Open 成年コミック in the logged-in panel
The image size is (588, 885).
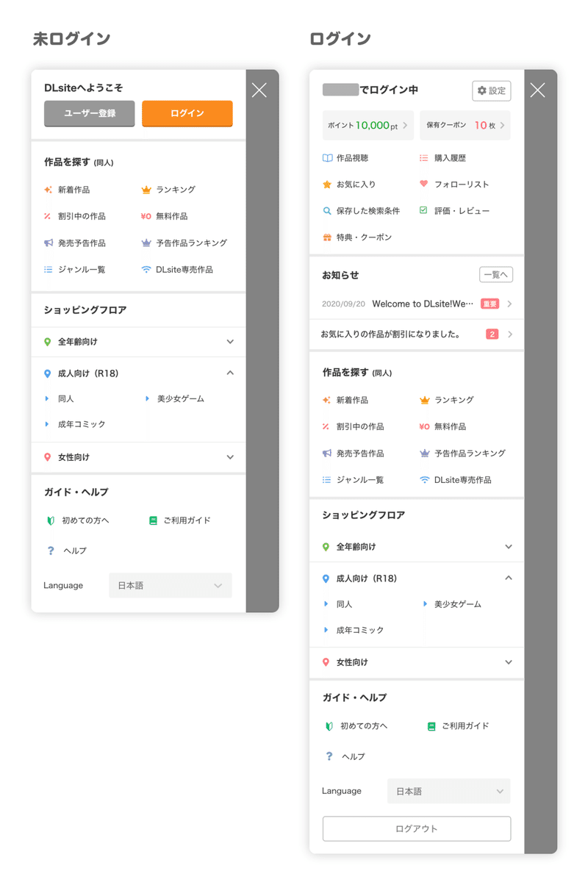pos(360,630)
